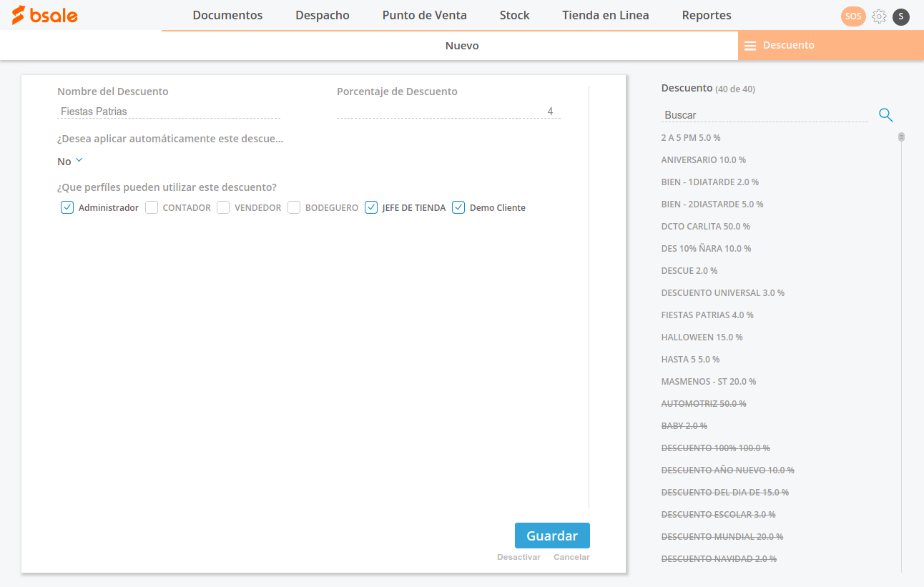Open the Descuento hamburger menu icon

(750, 46)
